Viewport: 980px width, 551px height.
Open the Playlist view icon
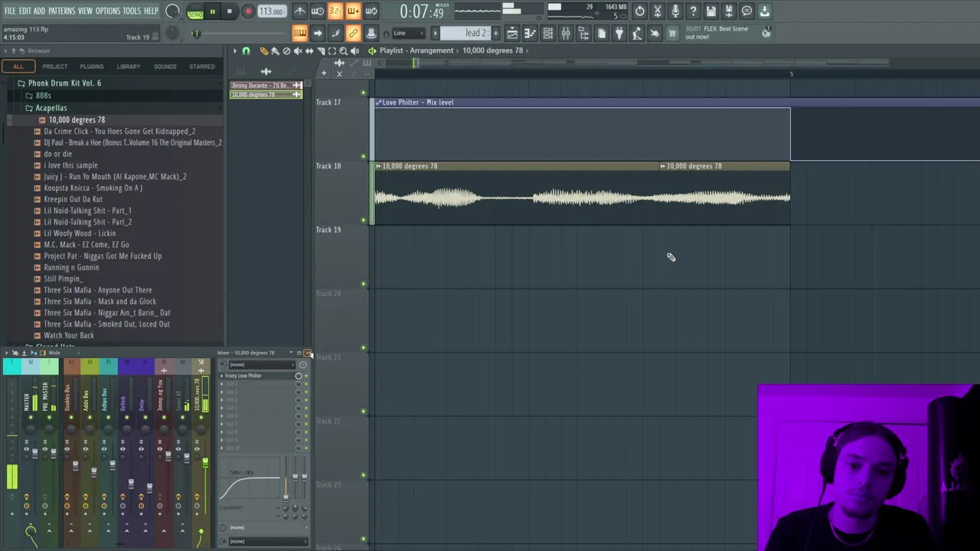point(512,33)
